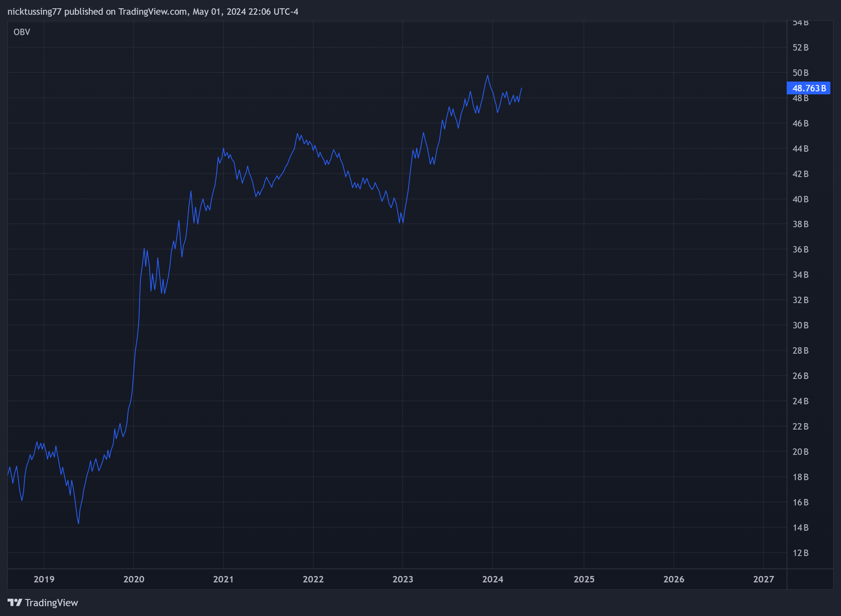This screenshot has height=616, width=841.
Task: Click the 2025 label on time axis
Action: click(x=584, y=579)
